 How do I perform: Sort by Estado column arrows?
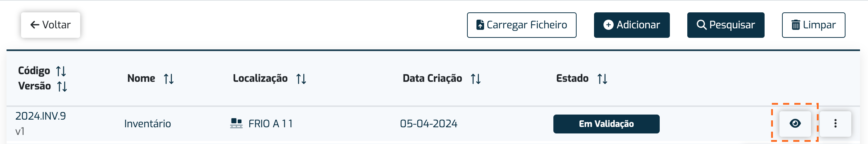602,79
